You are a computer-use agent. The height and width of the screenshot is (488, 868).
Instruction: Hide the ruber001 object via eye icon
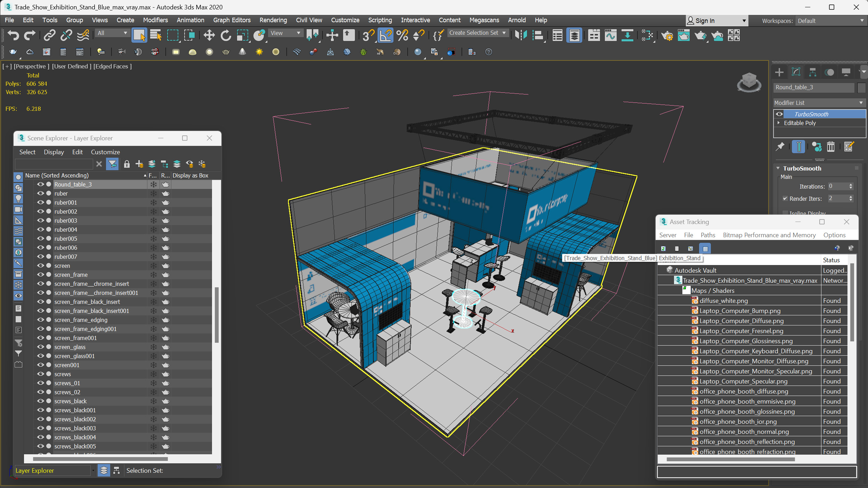(x=40, y=202)
